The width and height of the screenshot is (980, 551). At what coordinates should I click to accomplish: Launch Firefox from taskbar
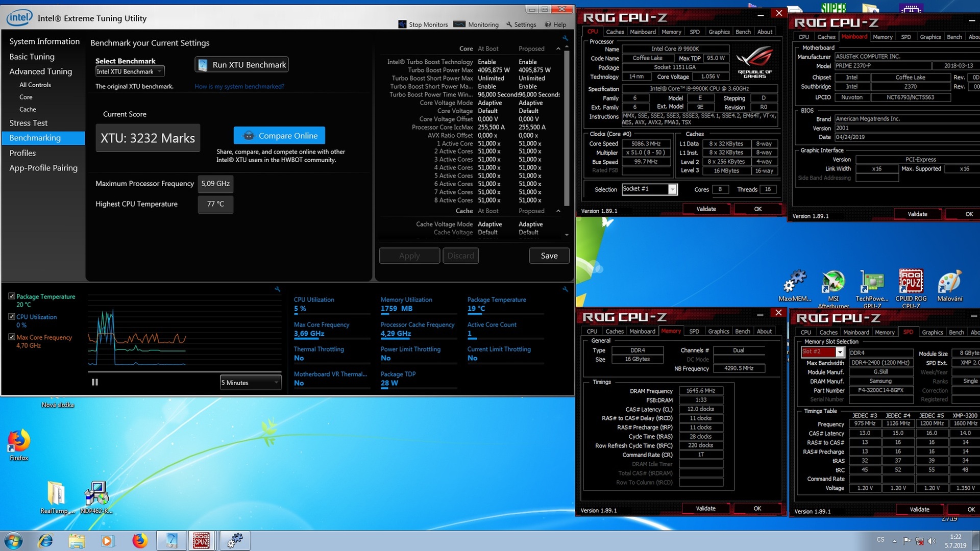(x=139, y=541)
